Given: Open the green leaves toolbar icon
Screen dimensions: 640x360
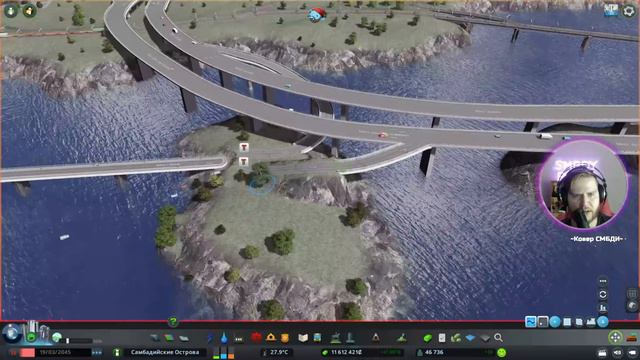Looking at the screenshot, I should coord(456,338).
